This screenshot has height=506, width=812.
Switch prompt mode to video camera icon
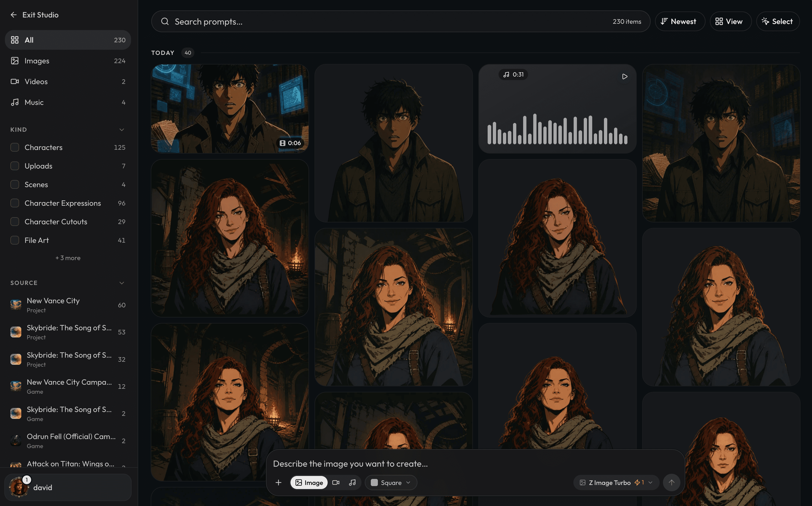click(336, 483)
